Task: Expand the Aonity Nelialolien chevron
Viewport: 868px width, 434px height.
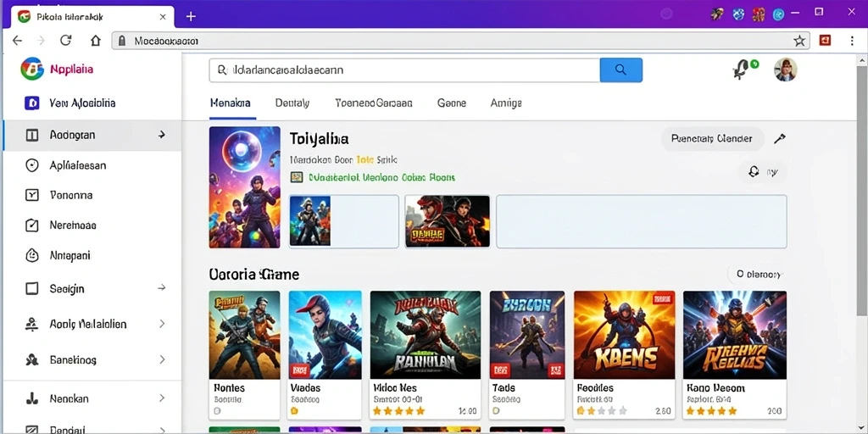Action: 162,324
